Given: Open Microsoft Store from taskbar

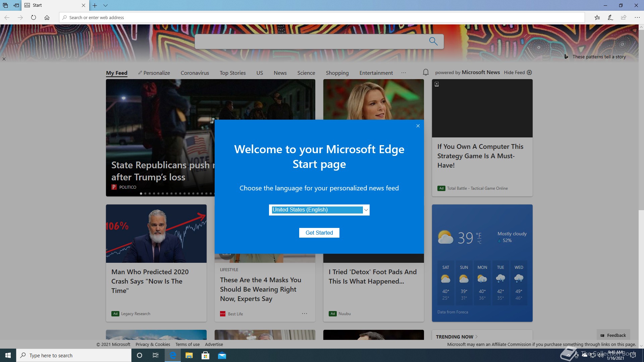Looking at the screenshot, I should tap(205, 355).
